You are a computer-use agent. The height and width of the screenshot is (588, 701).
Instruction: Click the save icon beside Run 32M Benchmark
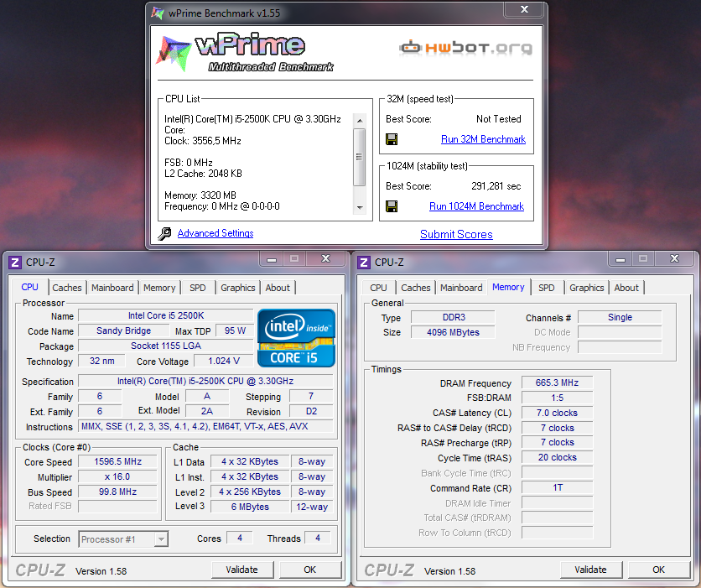(392, 139)
